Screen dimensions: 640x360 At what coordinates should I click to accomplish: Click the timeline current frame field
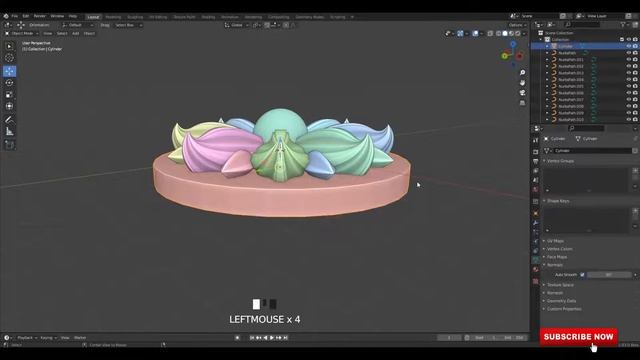(x=449, y=338)
